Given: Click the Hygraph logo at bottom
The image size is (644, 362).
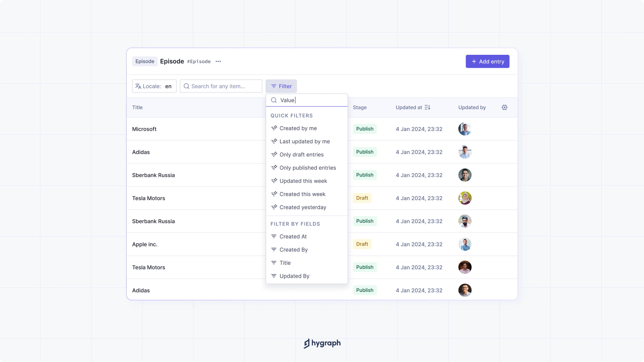Looking at the screenshot, I should coord(322,343).
